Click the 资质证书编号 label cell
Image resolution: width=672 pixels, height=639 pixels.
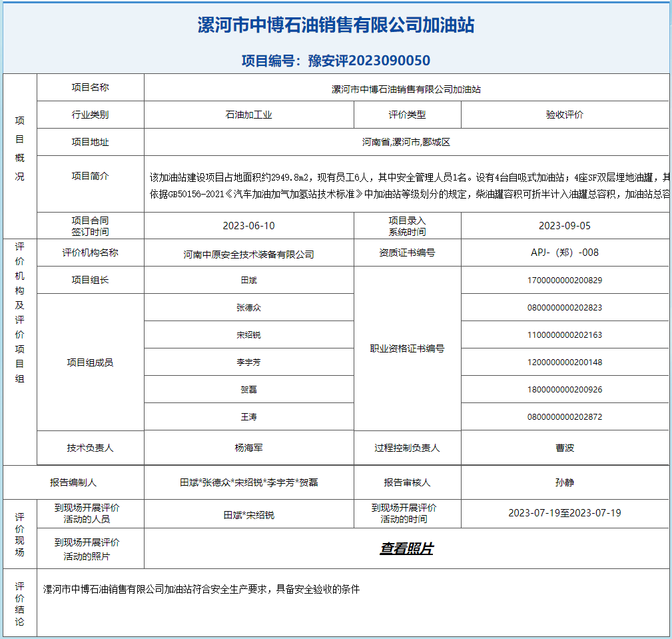click(x=407, y=253)
